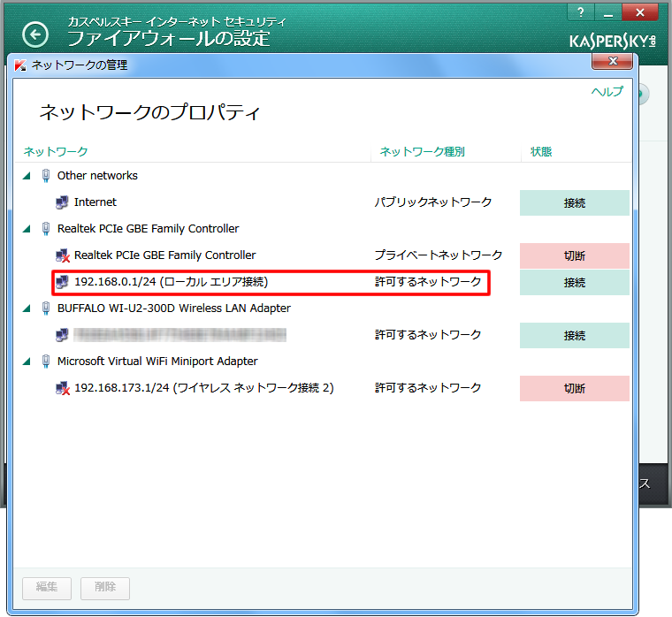Click the 削除 button

tap(105, 588)
